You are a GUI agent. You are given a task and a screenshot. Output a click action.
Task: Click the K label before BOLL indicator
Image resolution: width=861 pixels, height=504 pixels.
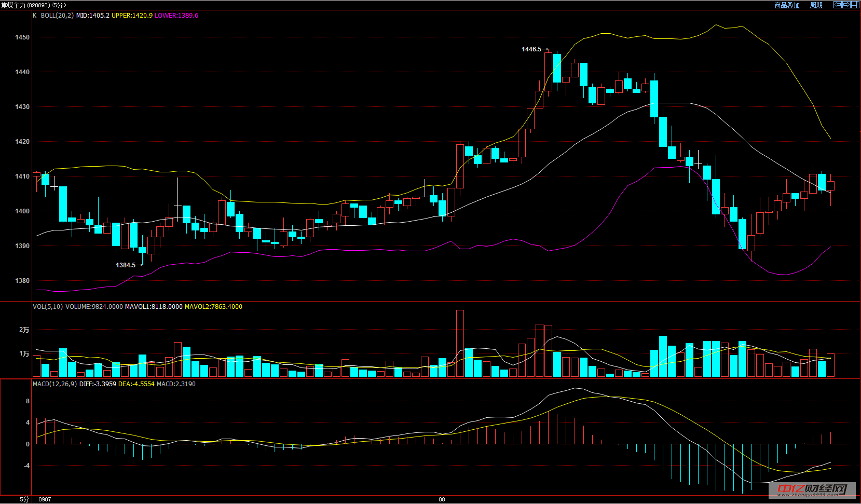click(35, 16)
